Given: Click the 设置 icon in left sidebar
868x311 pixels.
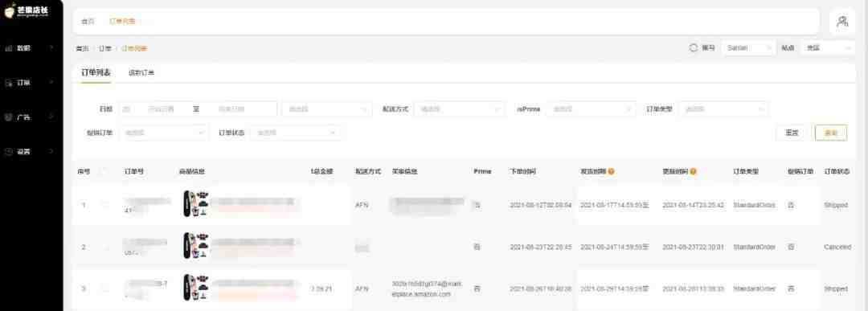Looking at the screenshot, I should pos(8,152).
